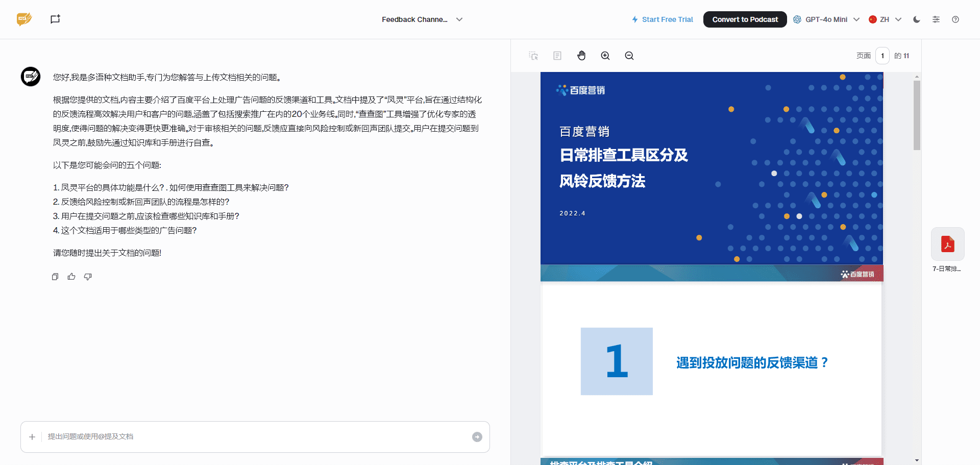Click the thumbs up icon
Screen dimensions: 980x465
(x=71, y=277)
